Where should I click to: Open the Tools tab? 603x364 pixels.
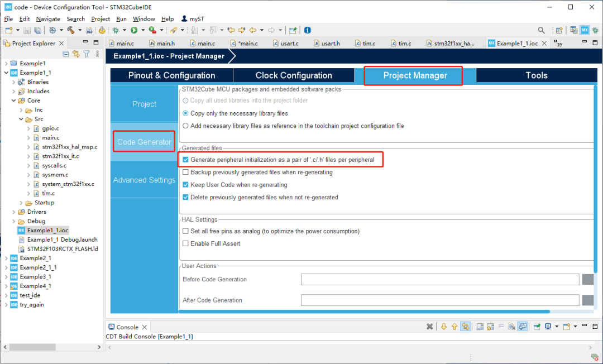537,75
